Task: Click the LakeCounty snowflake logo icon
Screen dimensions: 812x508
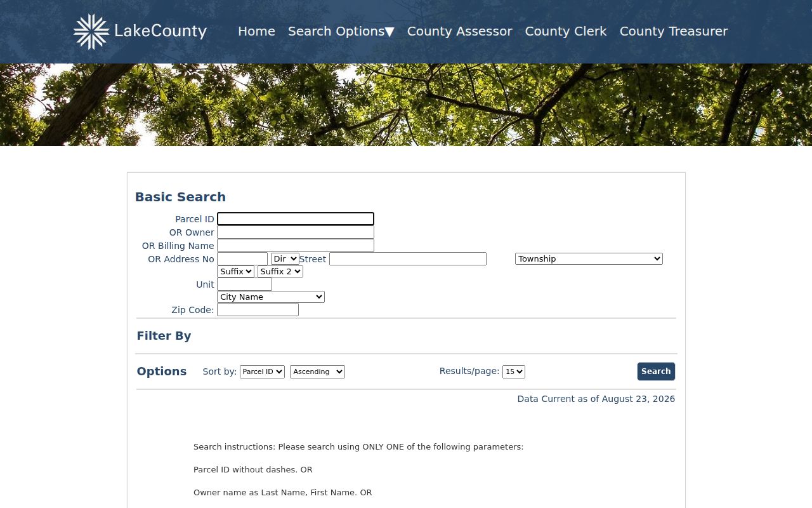Action: [91, 32]
